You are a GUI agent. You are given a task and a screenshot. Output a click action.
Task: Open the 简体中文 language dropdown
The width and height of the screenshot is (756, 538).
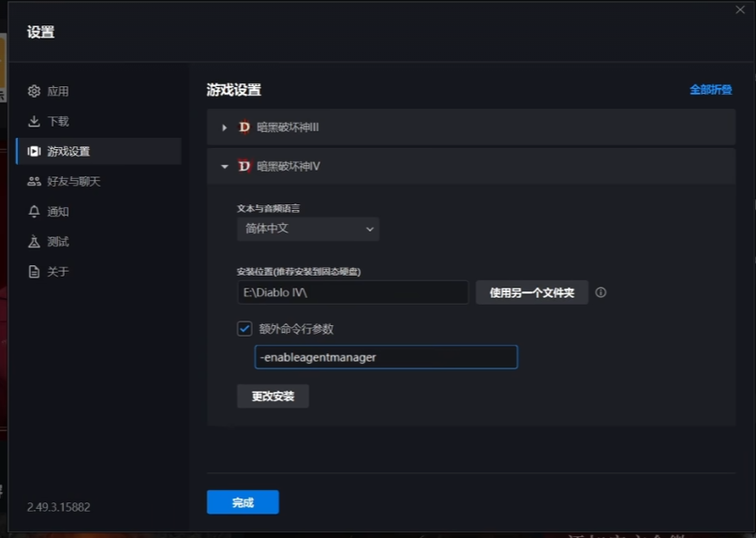click(x=307, y=229)
